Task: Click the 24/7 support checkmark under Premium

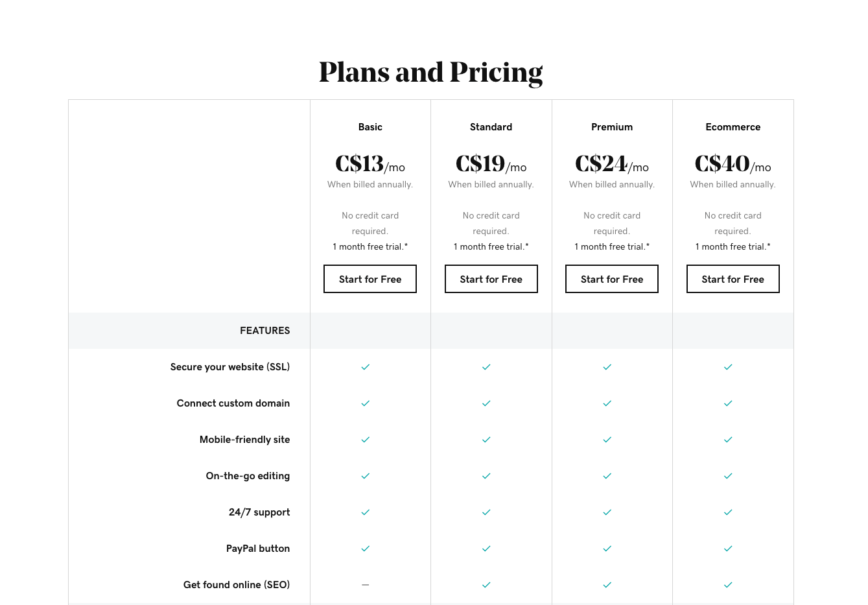Action: (607, 512)
